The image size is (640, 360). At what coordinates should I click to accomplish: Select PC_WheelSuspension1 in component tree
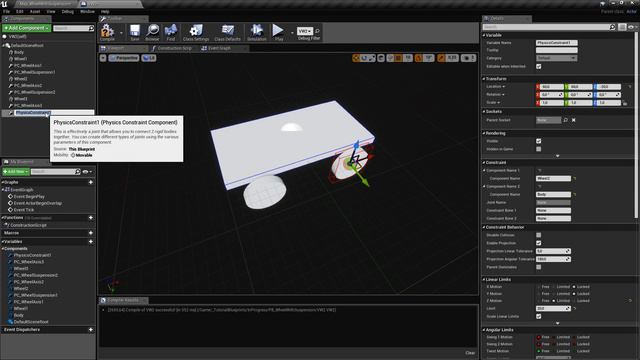click(x=34, y=72)
